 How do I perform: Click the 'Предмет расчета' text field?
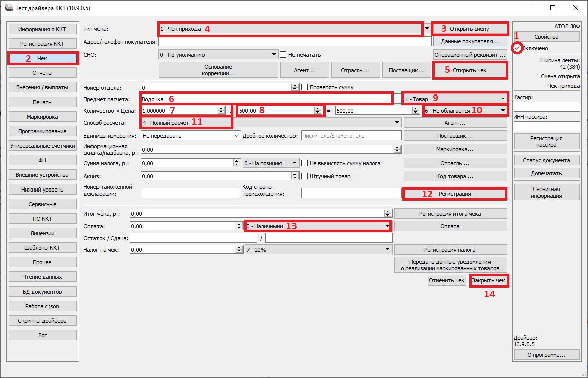point(266,99)
